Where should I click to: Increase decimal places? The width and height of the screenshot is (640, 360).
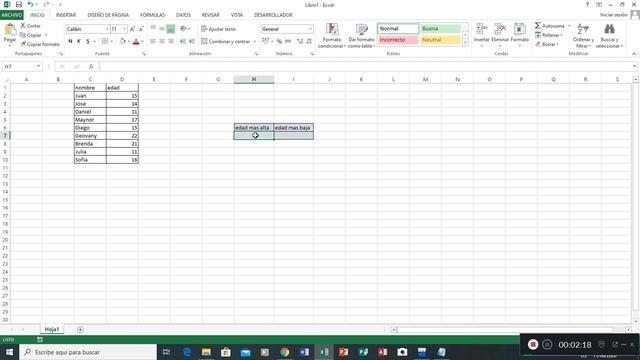coord(300,41)
